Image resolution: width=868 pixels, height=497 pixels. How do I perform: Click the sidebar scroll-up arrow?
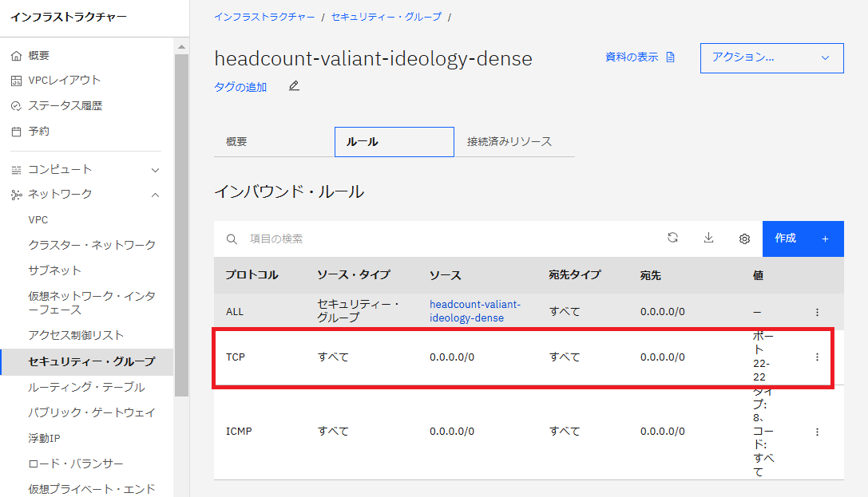pos(181,47)
